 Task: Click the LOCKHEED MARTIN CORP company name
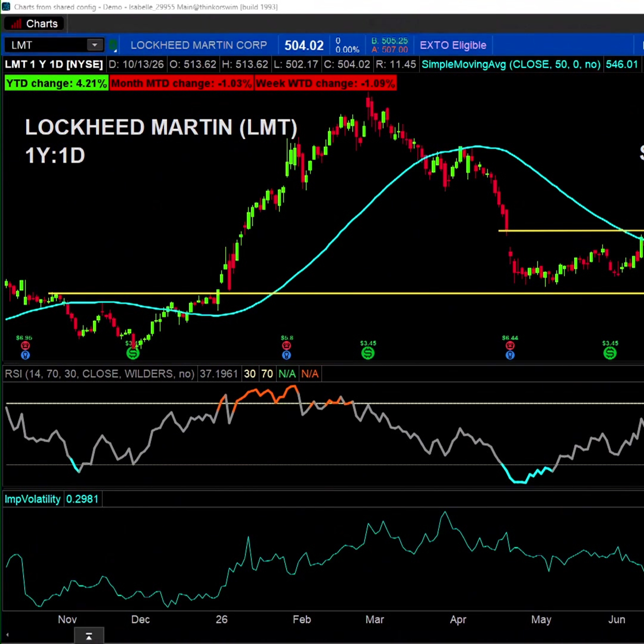coord(199,45)
